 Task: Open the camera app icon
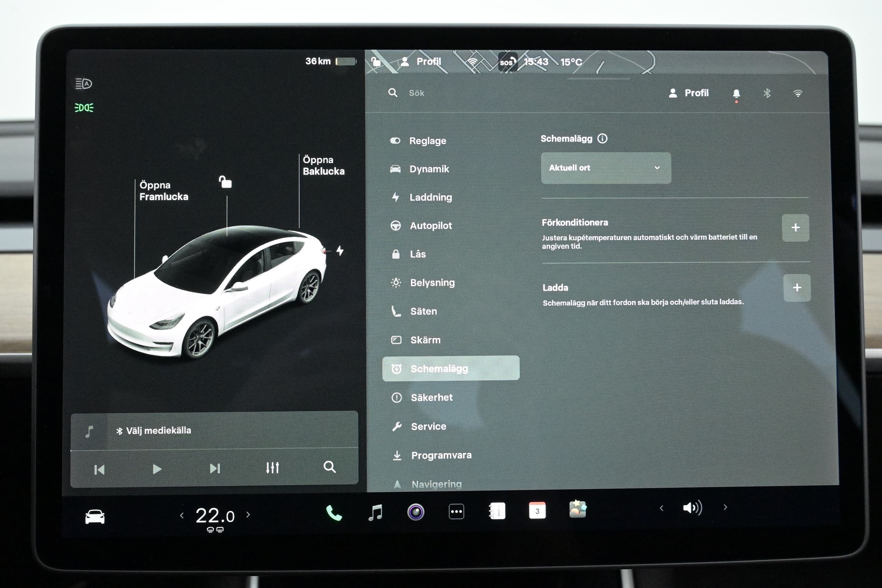point(416,512)
